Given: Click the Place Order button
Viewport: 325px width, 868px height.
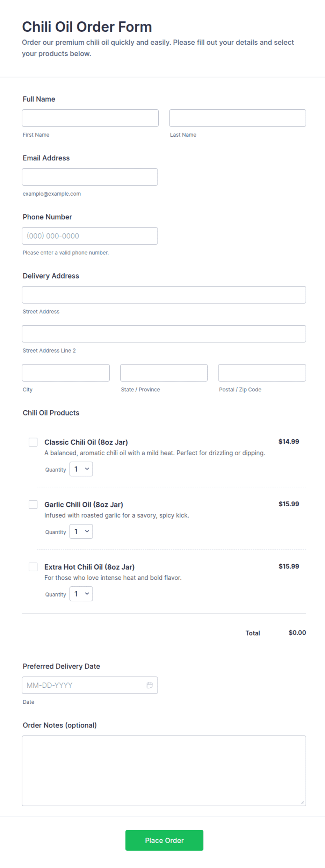Looking at the screenshot, I should coord(164,840).
